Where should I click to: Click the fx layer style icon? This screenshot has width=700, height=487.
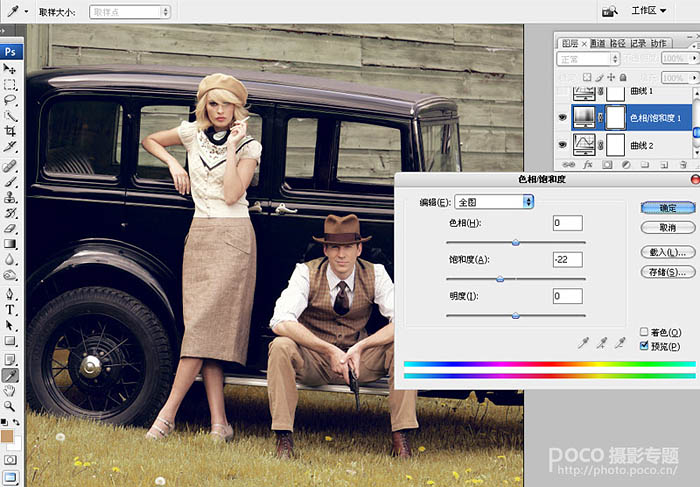[x=589, y=163]
